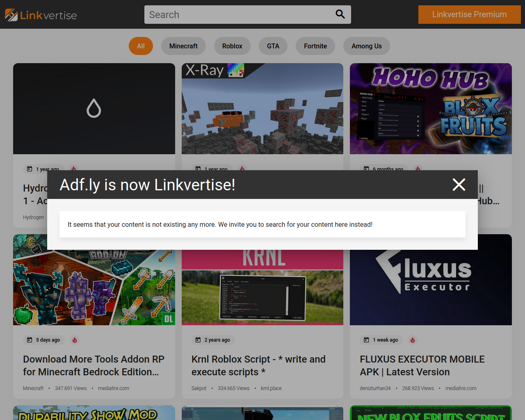Select the Roblox category filter

(232, 46)
